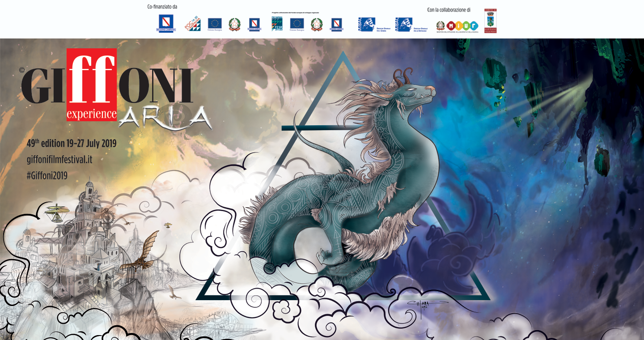Click the red Giffoni Experience logo
Image resolution: width=644 pixels, height=340 pixels.
107,85
